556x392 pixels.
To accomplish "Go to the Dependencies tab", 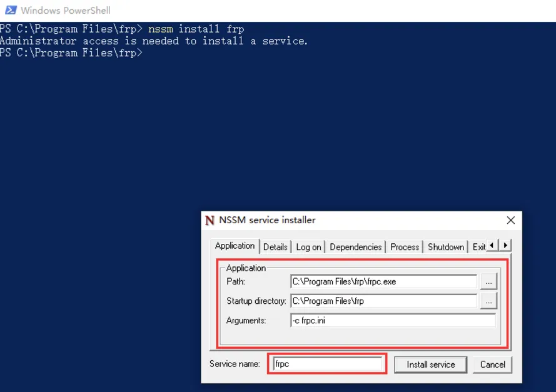I will coord(355,247).
